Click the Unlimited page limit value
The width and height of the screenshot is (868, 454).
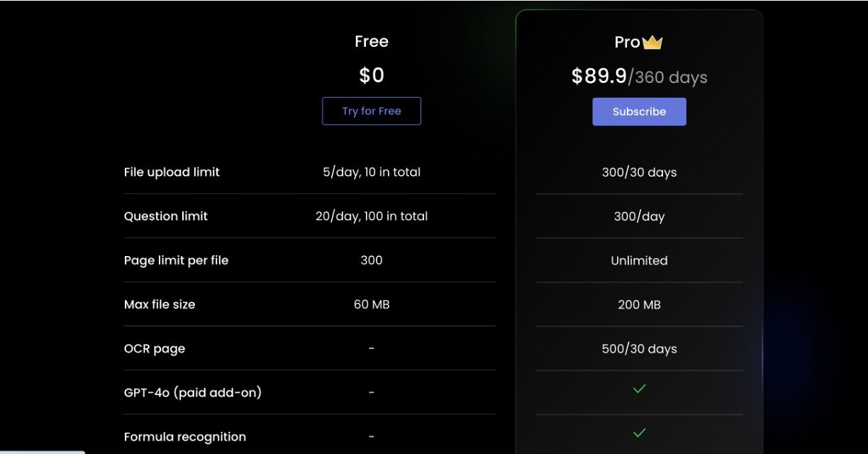point(639,260)
